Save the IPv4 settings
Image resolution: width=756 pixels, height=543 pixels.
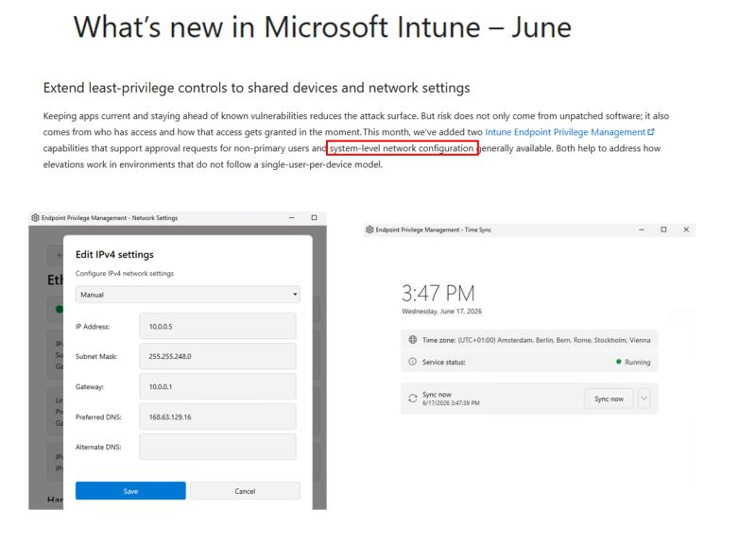tap(130, 491)
